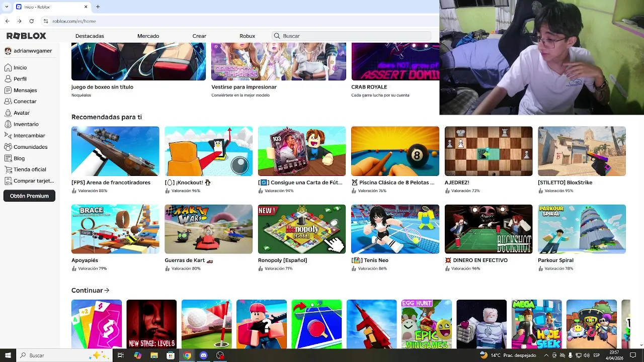This screenshot has height=362, width=644.
Task: Open Discord from the taskbar
Action: point(204,355)
